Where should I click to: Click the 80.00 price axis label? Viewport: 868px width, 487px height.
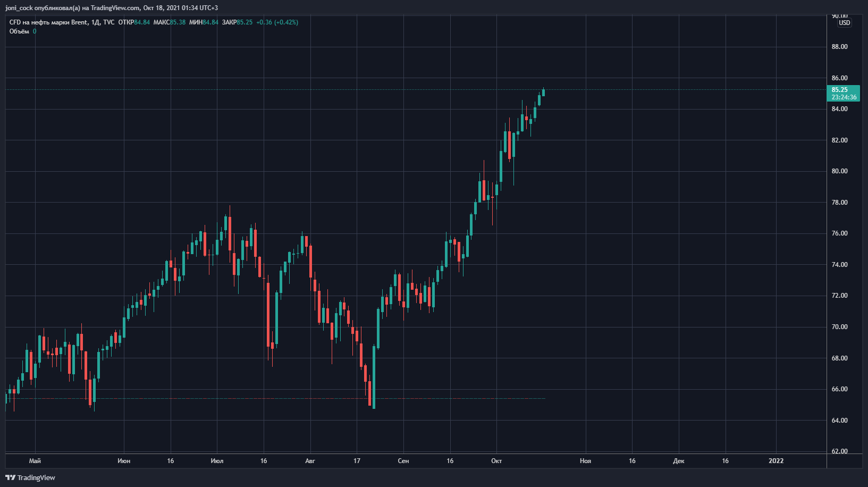click(840, 171)
